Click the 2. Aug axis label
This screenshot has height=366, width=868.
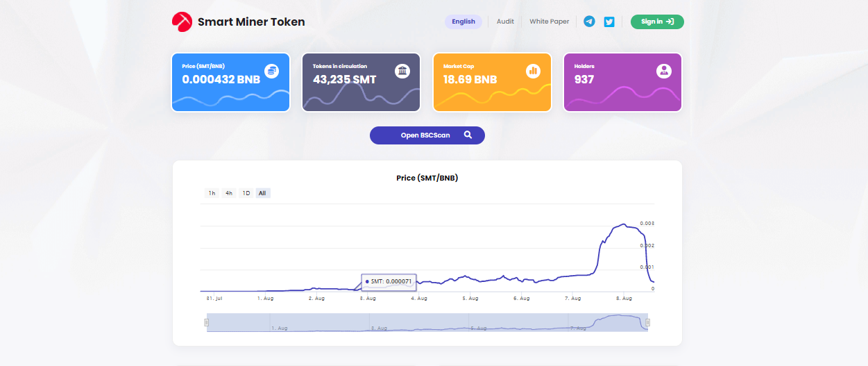click(x=316, y=298)
